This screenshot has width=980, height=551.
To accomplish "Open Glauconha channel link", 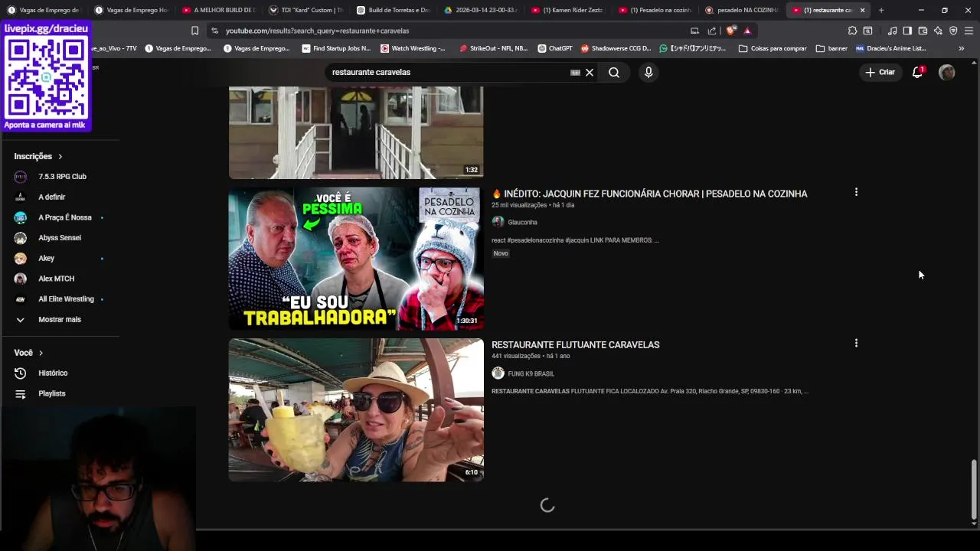I will point(522,222).
